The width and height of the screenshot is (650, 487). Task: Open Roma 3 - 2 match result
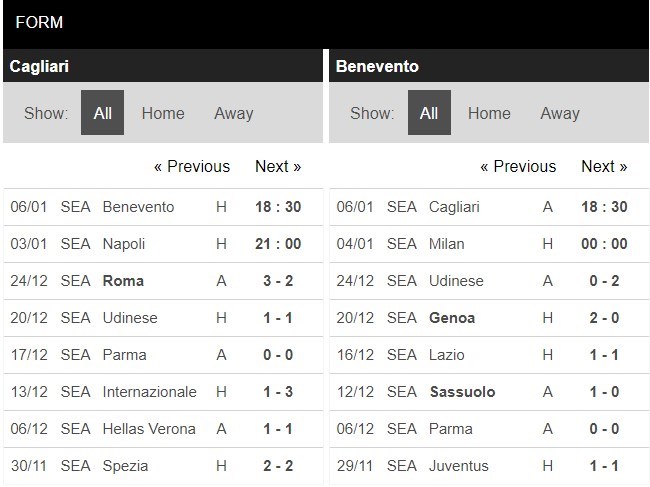tap(278, 281)
